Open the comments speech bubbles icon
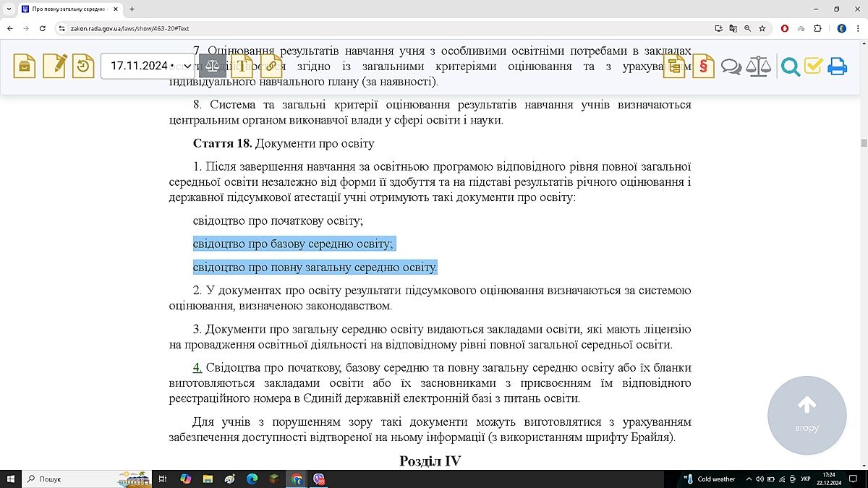The image size is (868, 488). (x=731, y=67)
